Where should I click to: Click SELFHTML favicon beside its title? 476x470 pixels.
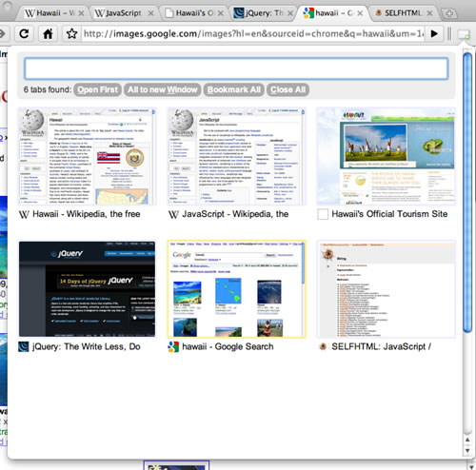[323, 347]
